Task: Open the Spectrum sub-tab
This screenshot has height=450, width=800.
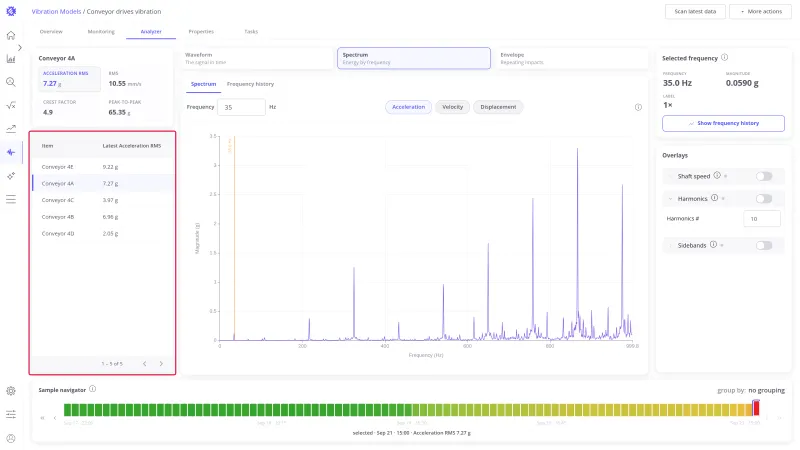Action: tap(204, 84)
